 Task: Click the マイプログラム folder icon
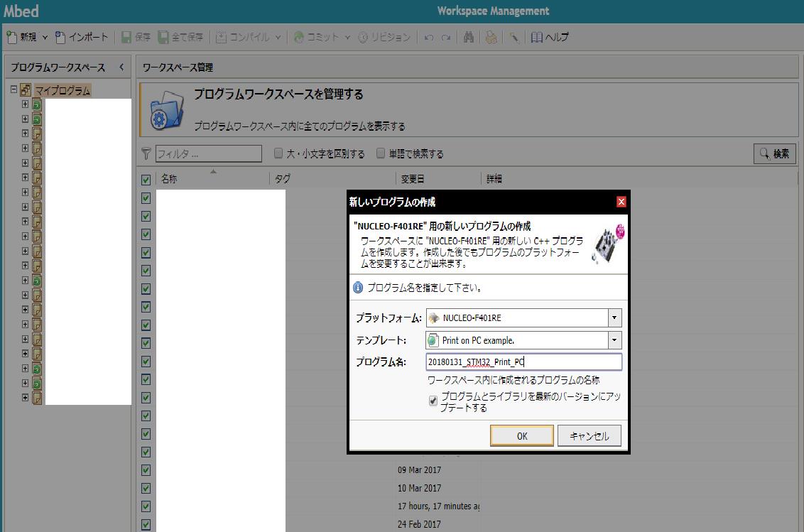pyautogui.click(x=26, y=90)
